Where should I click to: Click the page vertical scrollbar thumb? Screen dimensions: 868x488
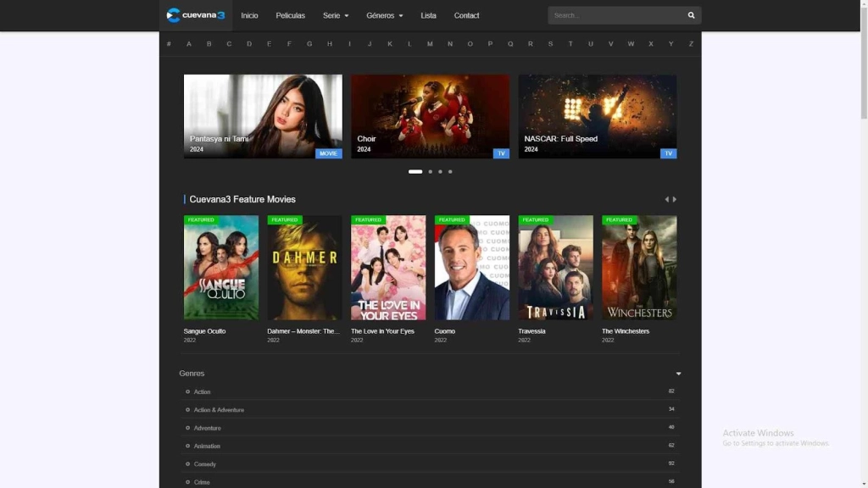pos(864,63)
